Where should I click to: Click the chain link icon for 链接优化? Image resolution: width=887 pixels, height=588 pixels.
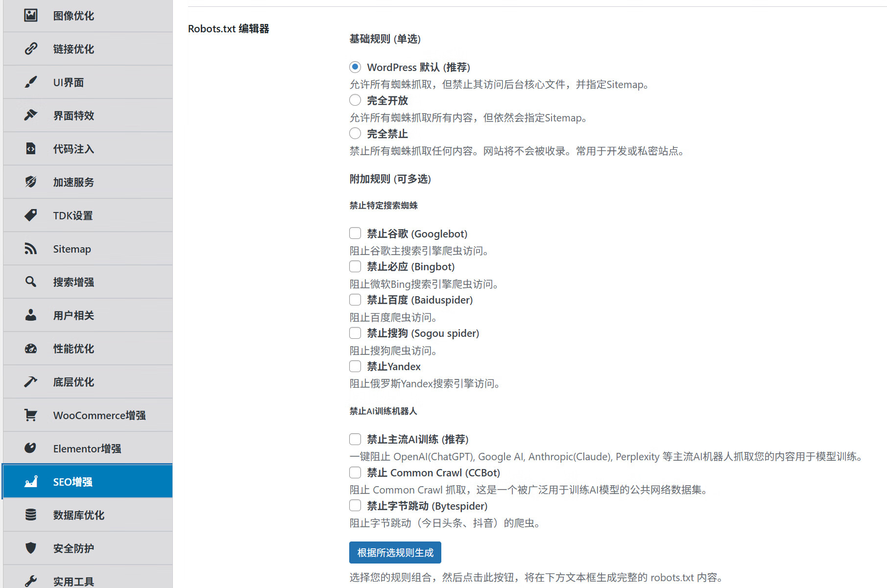pyautogui.click(x=31, y=48)
